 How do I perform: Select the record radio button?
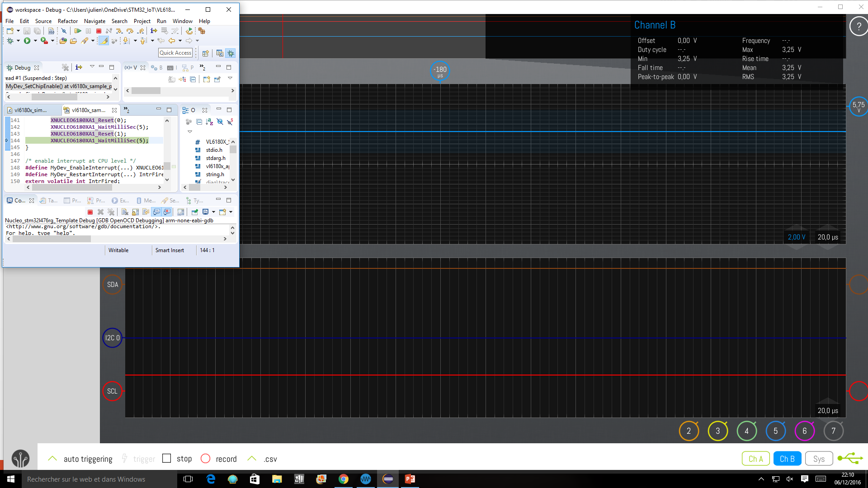click(205, 458)
